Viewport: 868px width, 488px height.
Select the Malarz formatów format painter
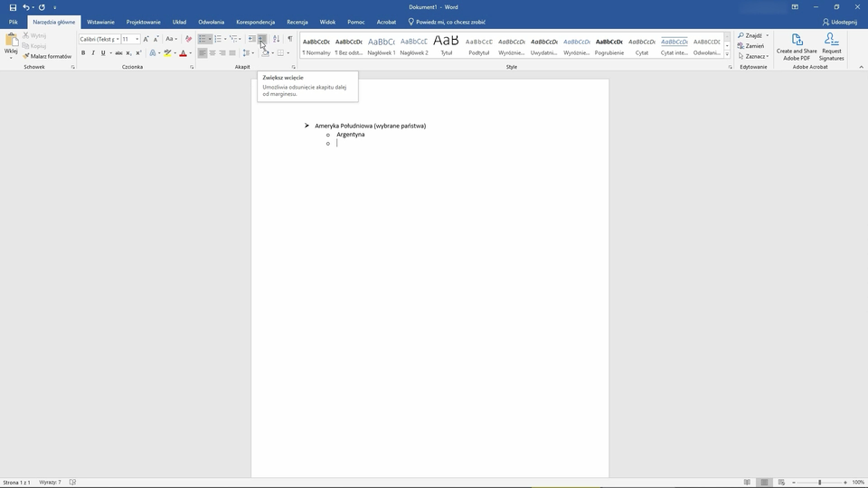(x=50, y=56)
